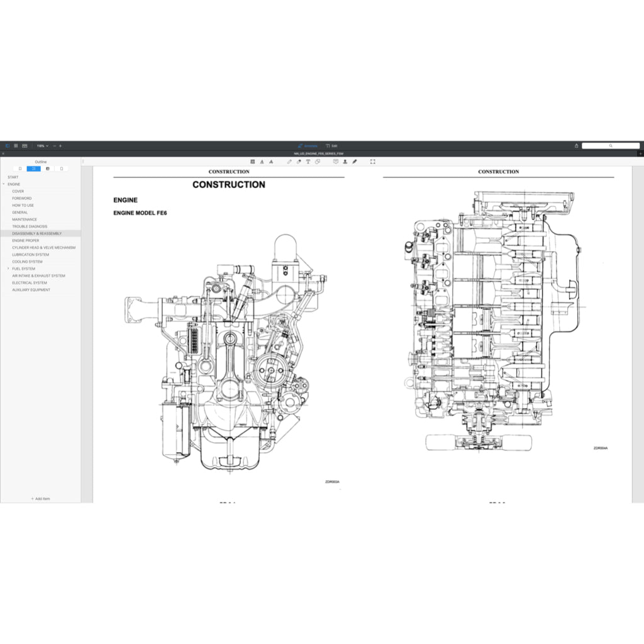The image size is (644, 644).
Task: Select the bookmarks panel tab
Action: (x=48, y=168)
